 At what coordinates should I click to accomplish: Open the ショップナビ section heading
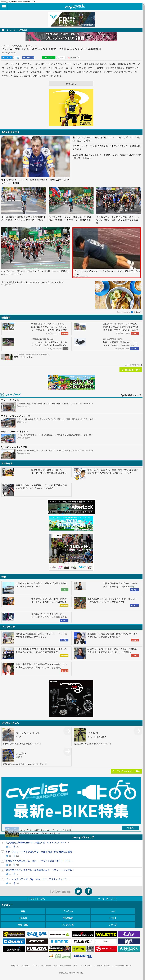[11, 395]
